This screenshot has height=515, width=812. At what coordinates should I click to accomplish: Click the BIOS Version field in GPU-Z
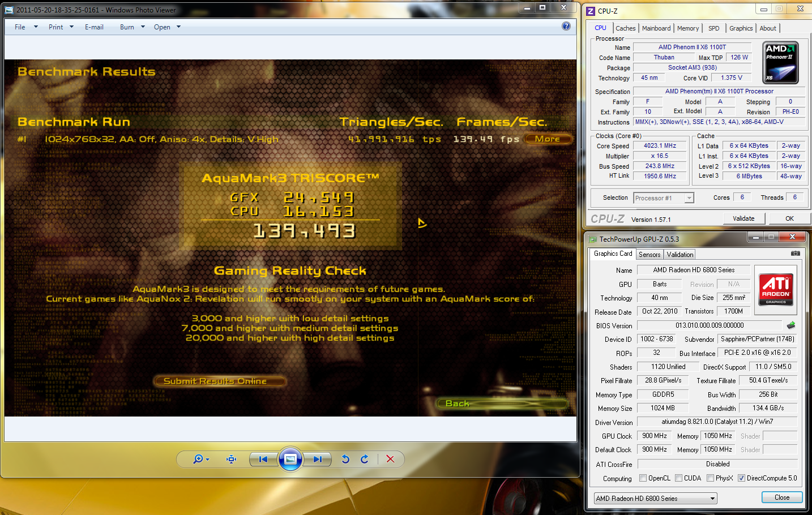[x=710, y=325]
